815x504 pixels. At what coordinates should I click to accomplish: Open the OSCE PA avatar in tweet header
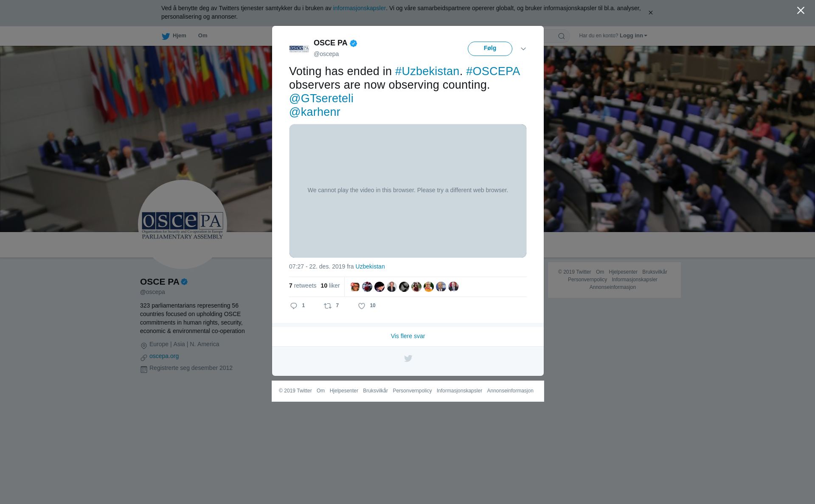(x=299, y=49)
